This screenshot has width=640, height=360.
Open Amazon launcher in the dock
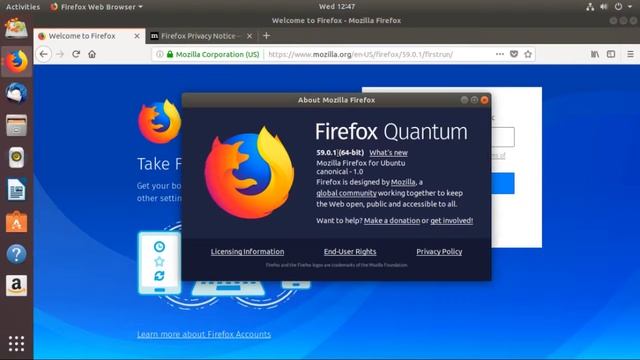[16, 285]
